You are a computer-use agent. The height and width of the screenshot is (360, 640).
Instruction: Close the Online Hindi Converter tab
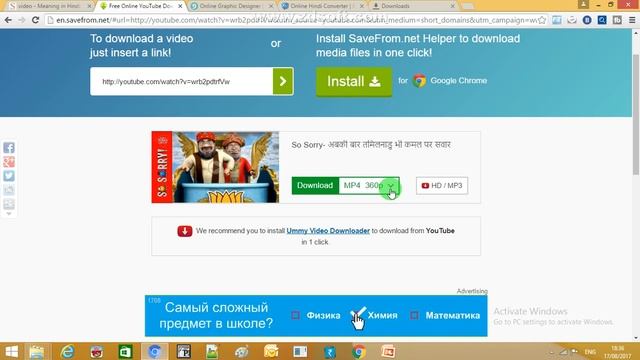[x=362, y=6]
